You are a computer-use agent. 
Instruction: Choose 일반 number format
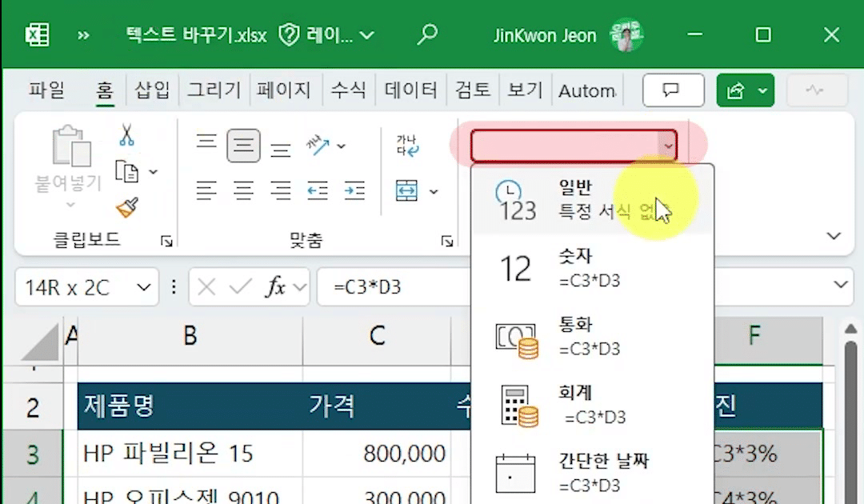(x=592, y=199)
